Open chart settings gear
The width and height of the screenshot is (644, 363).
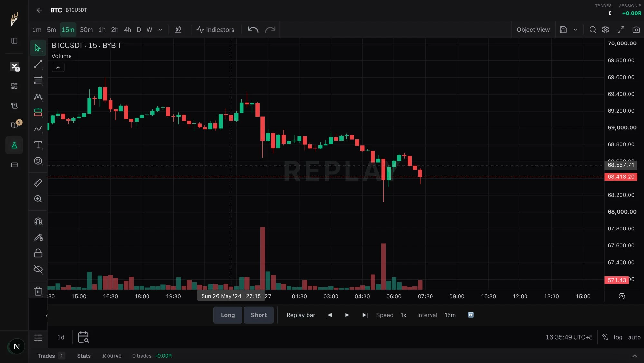coord(605,30)
